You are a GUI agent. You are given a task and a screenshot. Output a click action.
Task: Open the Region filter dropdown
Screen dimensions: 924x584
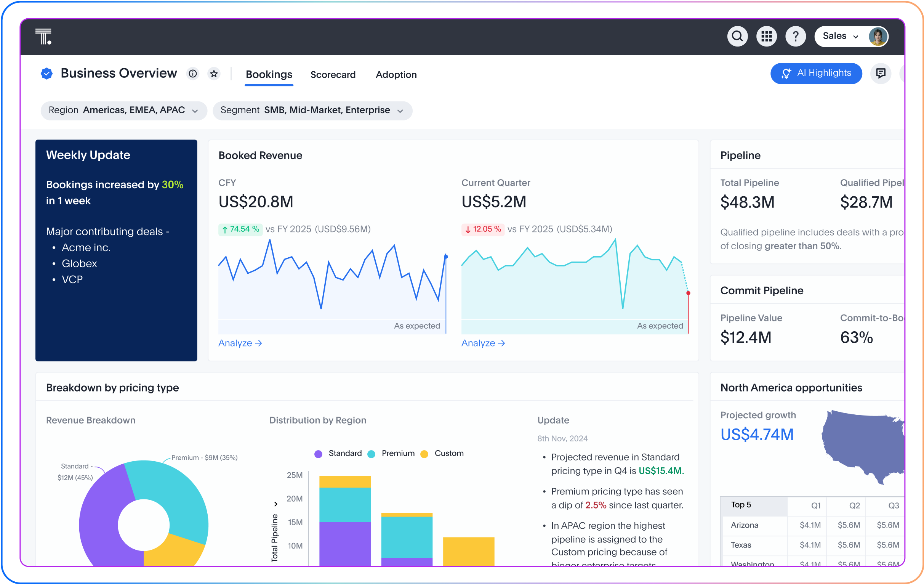pos(123,110)
